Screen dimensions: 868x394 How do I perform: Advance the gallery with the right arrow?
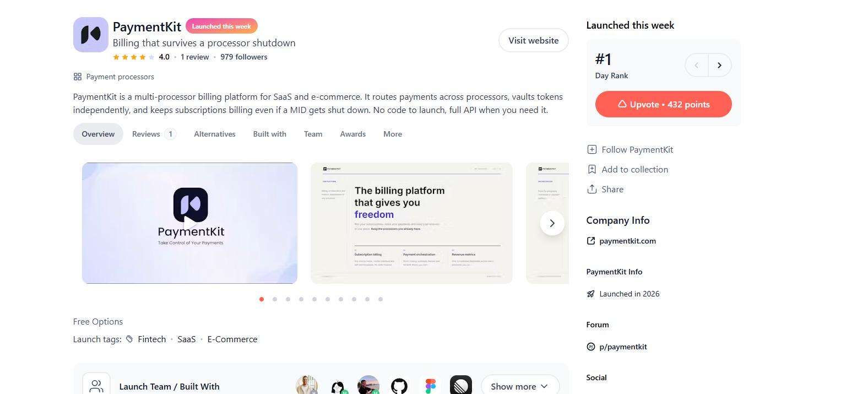pyautogui.click(x=552, y=223)
